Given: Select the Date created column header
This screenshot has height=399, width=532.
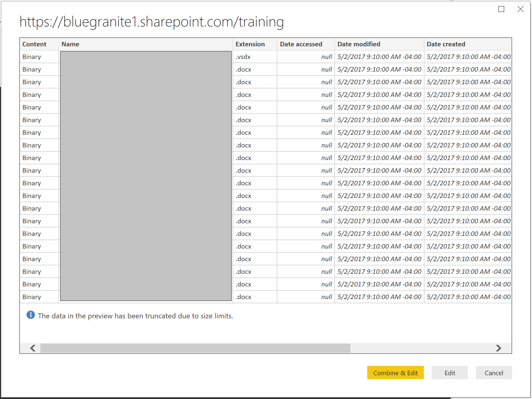Looking at the screenshot, I should [468, 44].
